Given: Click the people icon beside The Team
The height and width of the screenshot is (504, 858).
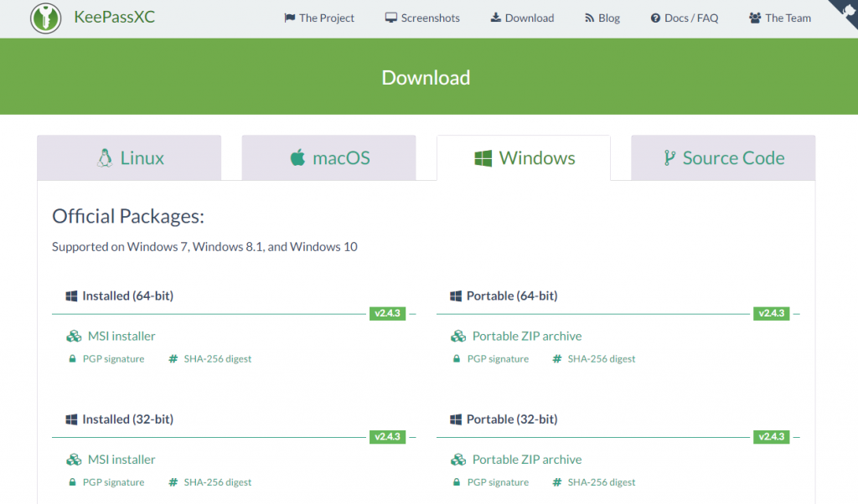Looking at the screenshot, I should 755,18.
